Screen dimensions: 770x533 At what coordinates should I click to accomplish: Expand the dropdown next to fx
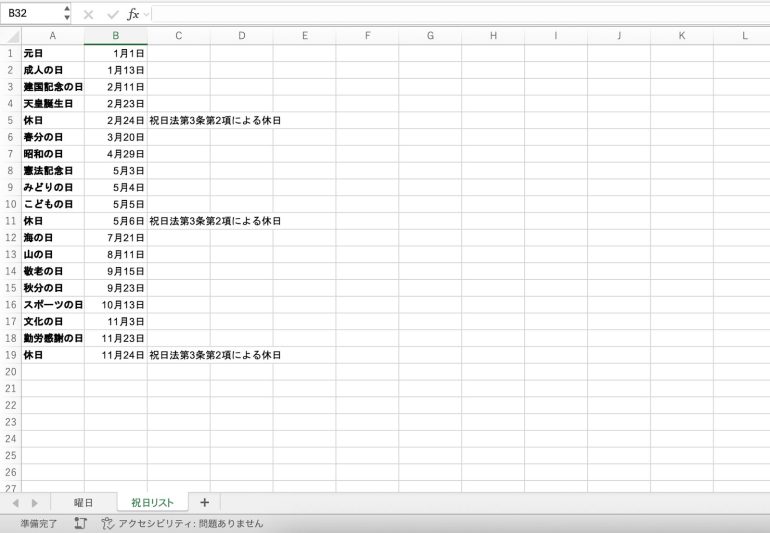(x=146, y=15)
